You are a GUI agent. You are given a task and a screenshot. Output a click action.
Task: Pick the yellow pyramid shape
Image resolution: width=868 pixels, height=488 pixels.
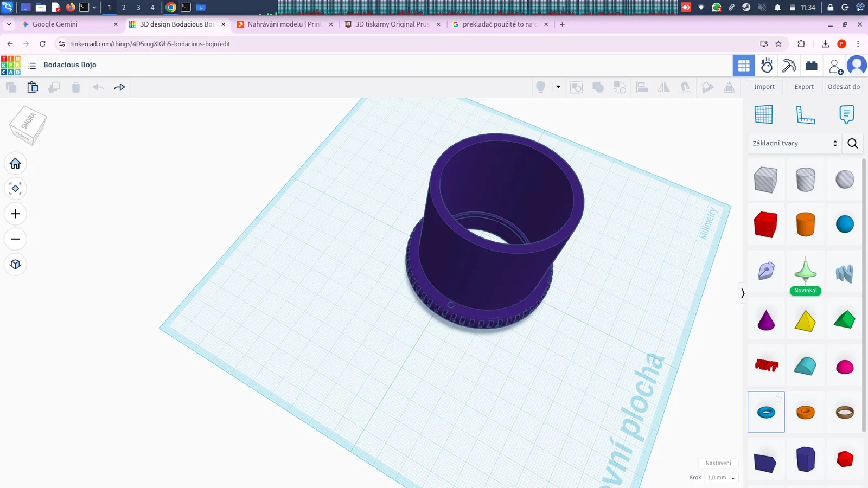pos(805,320)
